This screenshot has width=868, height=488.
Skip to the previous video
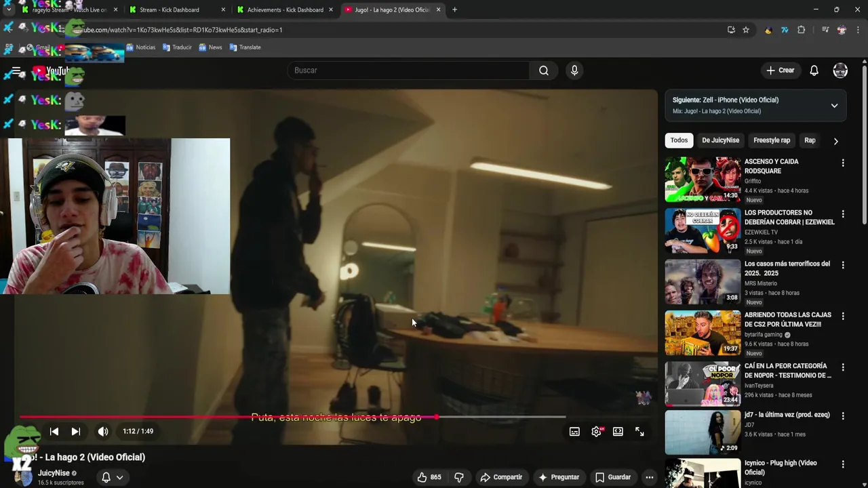54,432
